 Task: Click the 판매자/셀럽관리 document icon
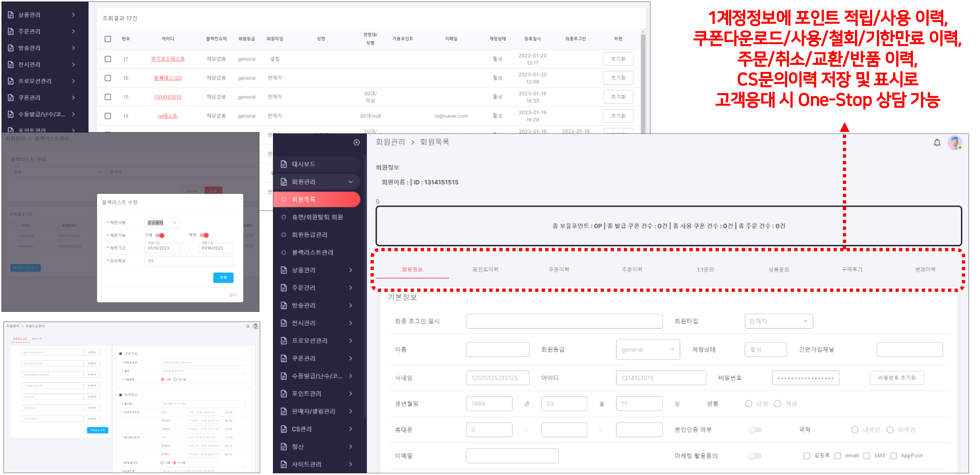pyautogui.click(x=284, y=411)
